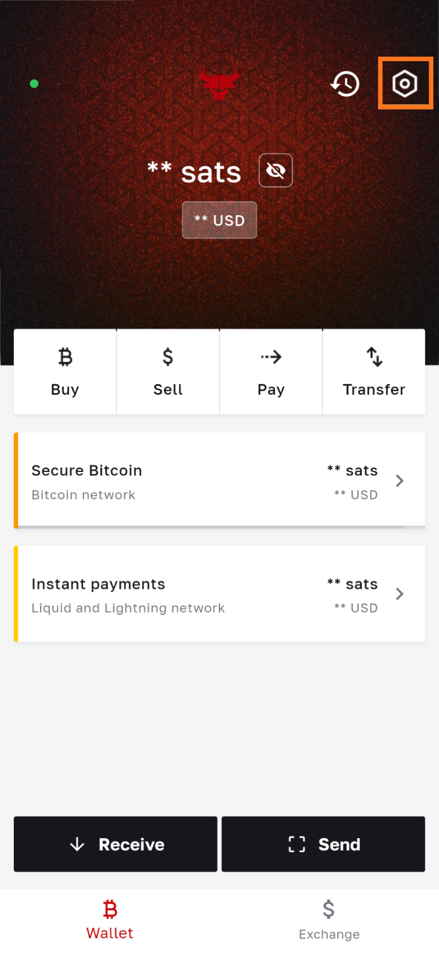Open transaction history clock icon
Viewport: 439px width, 980px height.
(345, 84)
